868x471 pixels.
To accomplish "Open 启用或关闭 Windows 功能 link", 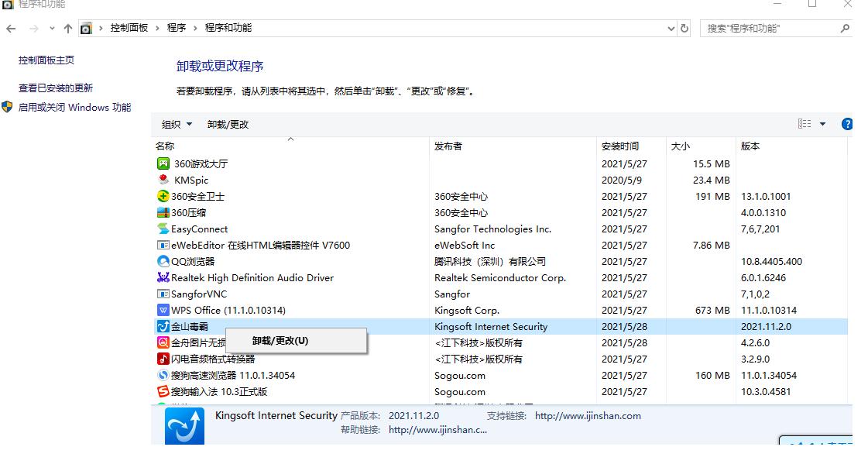I will coord(74,107).
